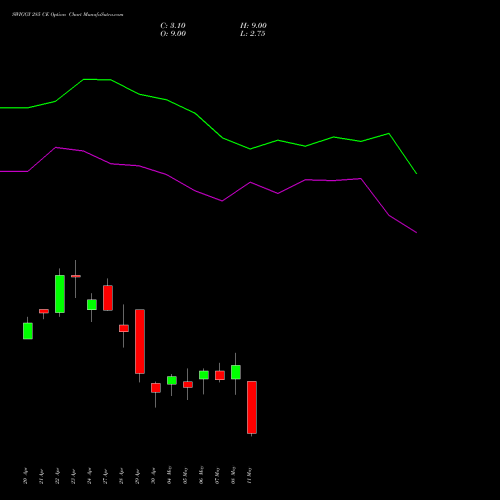Select the '07 May' date axis label
This screenshot has height=500, width=500.
coord(218,475)
